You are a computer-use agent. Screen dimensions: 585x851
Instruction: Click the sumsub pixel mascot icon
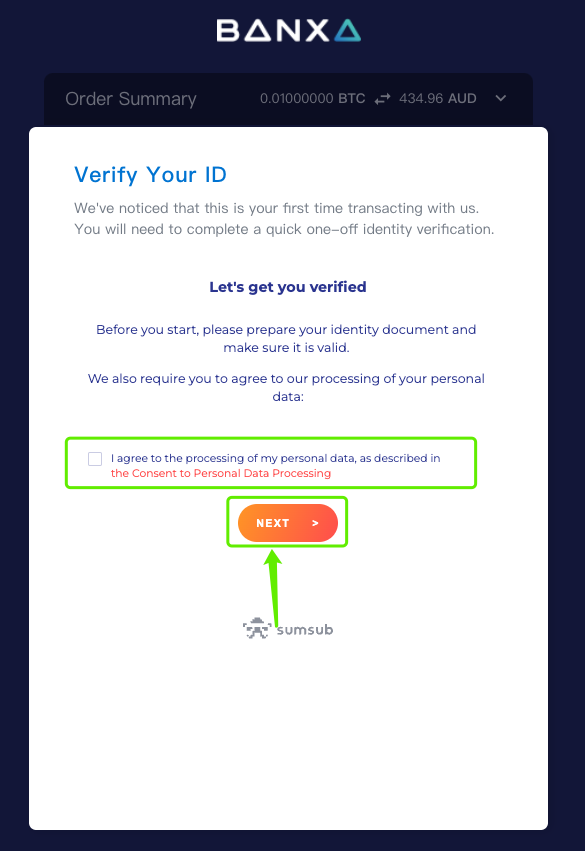pyautogui.click(x=257, y=628)
